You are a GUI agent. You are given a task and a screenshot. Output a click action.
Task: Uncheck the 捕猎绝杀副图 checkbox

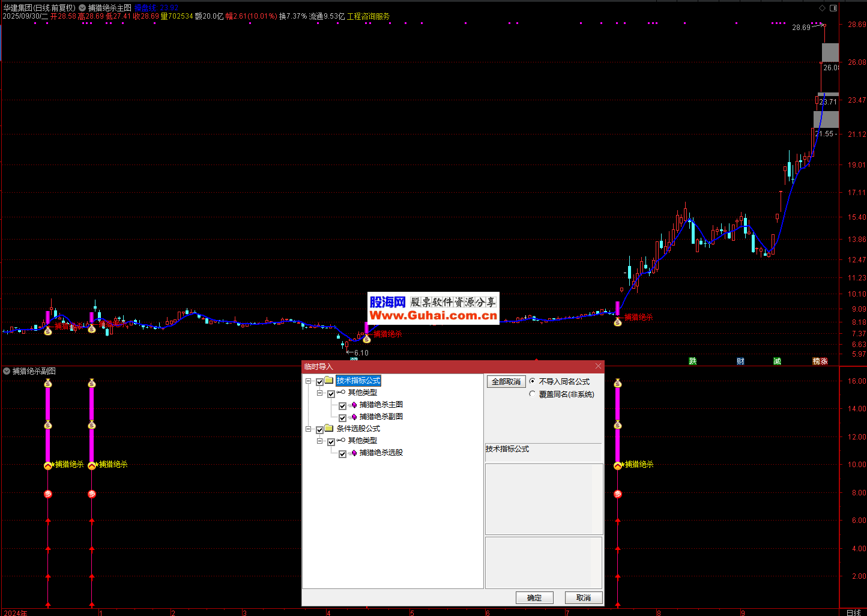(x=342, y=418)
